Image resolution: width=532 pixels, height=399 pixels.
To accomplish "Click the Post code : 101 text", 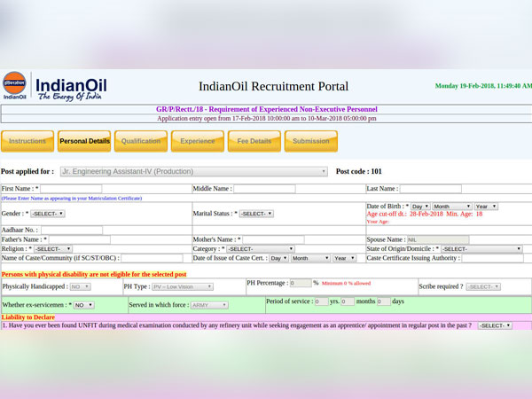I will click(x=359, y=171).
